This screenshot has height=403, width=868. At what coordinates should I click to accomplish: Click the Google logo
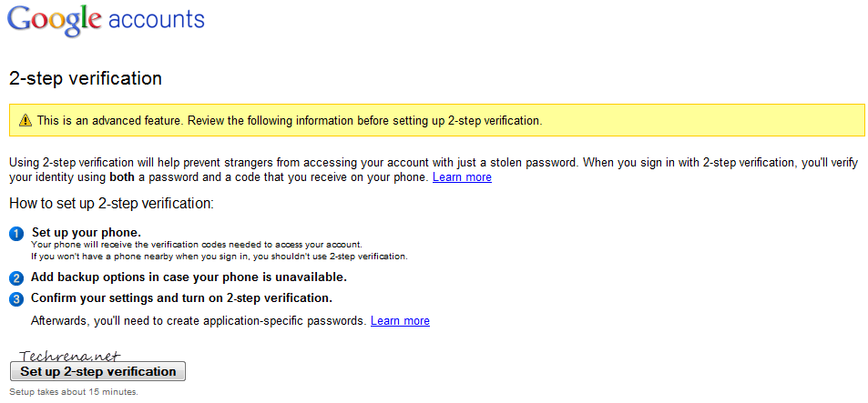point(56,21)
